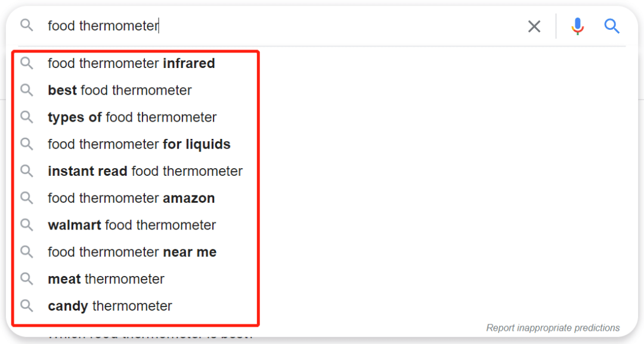This screenshot has height=344, width=644.
Task: Select the 'meat thermometer' suggestion
Action: 106,279
